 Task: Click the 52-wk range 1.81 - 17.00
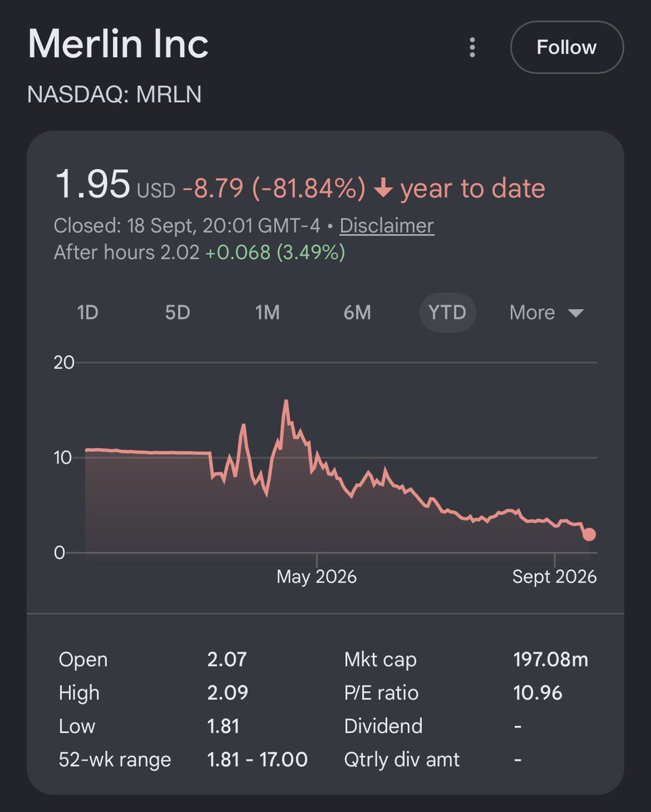click(x=257, y=759)
